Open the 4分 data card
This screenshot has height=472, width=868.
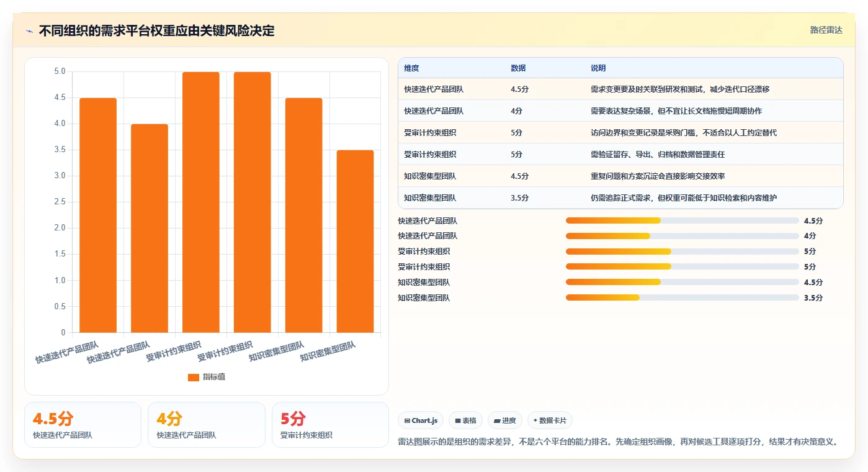[x=207, y=425]
